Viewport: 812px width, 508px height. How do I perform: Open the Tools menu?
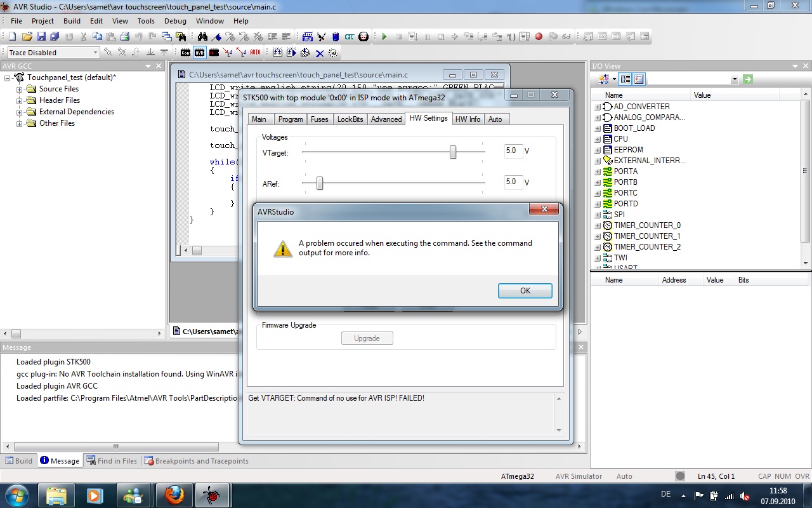coord(146,21)
